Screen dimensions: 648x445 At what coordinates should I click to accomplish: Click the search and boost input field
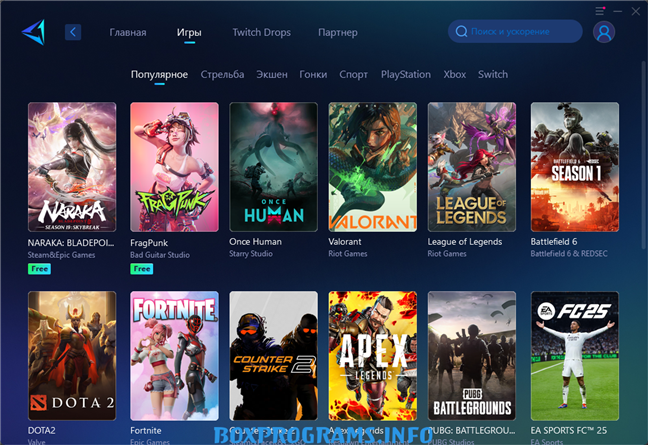(x=522, y=32)
